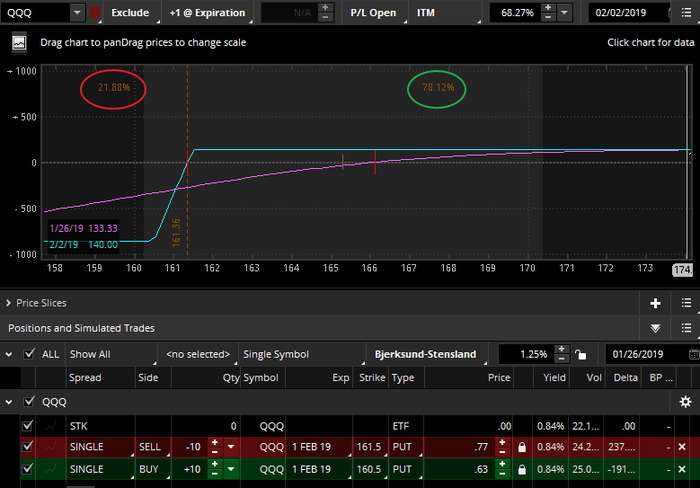Screen dimensions: 700x488
Task: Collapse the QQQ group chevron
Action: pyautogui.click(x=8, y=402)
